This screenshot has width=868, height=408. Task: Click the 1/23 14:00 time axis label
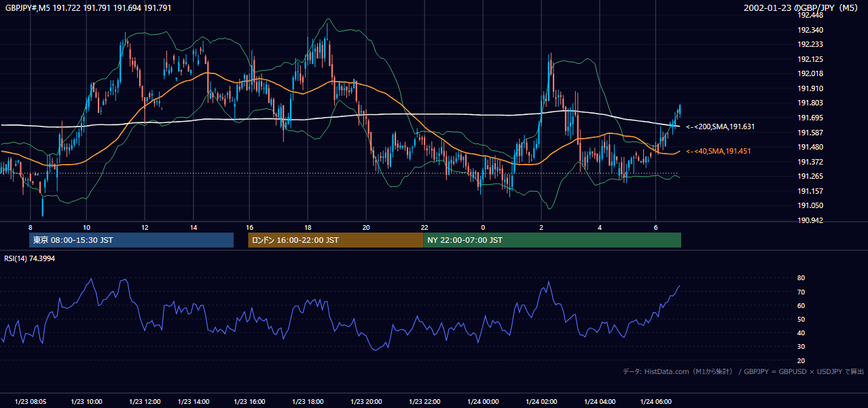(x=194, y=402)
